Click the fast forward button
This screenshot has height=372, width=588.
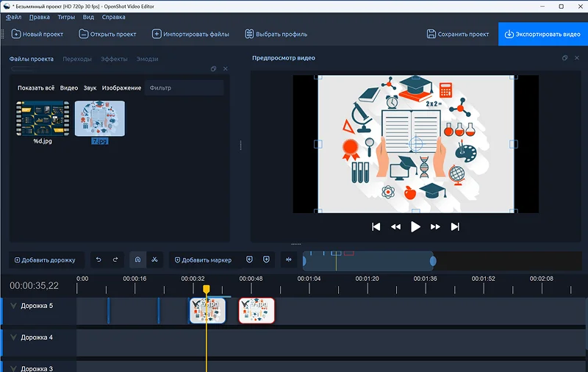point(435,227)
